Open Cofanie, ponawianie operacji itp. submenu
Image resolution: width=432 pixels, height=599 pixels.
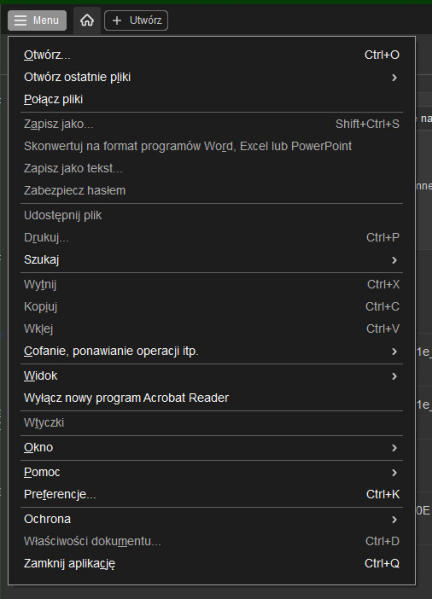coord(212,351)
